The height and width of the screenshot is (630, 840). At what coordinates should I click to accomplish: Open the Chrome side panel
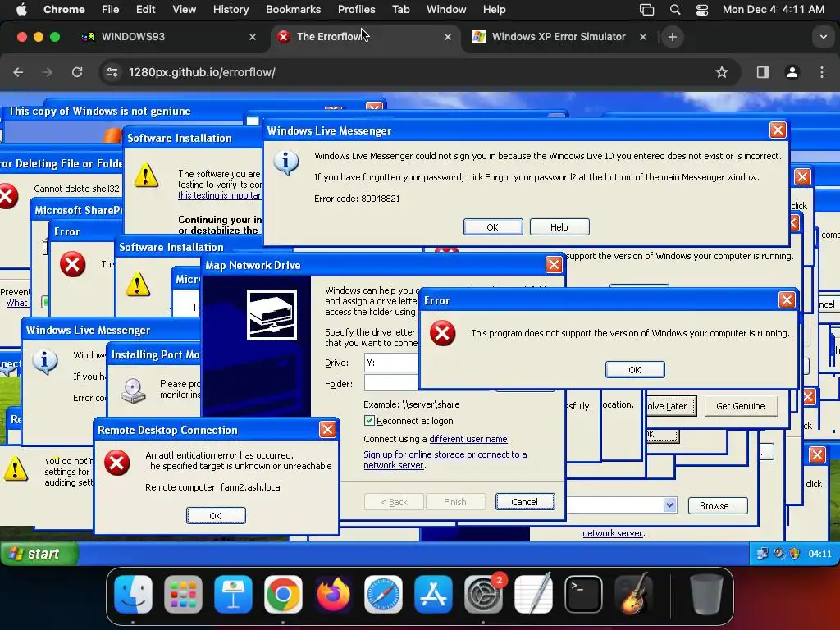coord(763,72)
